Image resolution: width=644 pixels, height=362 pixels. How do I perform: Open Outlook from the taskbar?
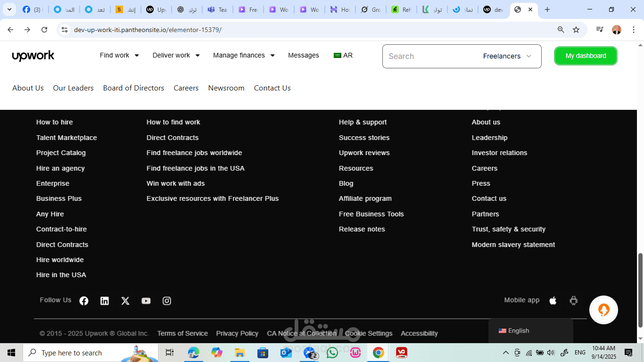(x=286, y=353)
